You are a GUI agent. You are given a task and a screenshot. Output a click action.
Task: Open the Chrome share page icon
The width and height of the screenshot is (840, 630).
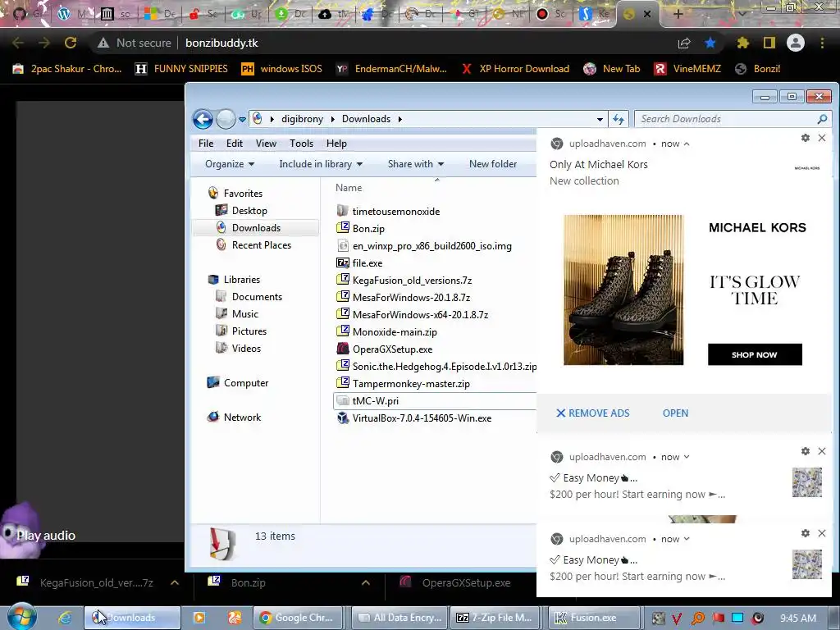684,43
